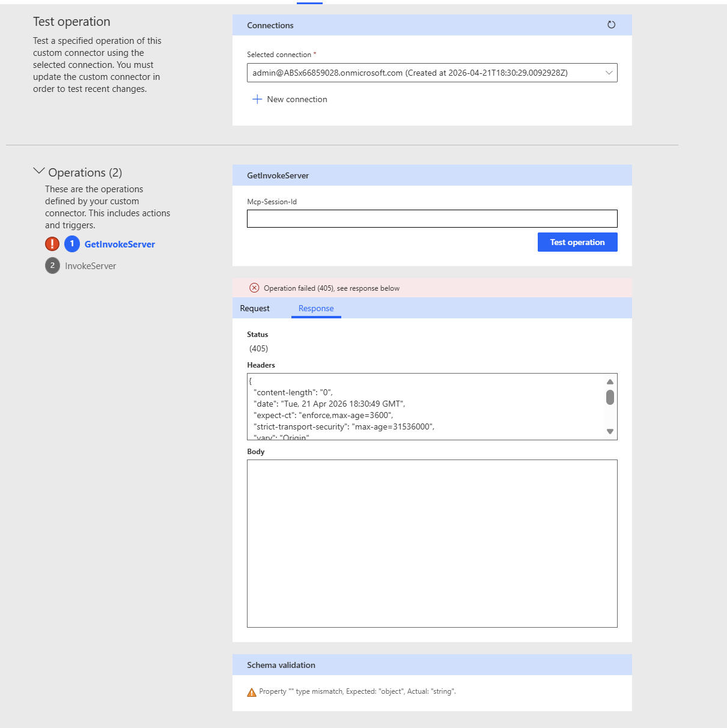Click the red error alert icon by GetInvokeServer
The width and height of the screenshot is (727, 728).
click(x=52, y=244)
